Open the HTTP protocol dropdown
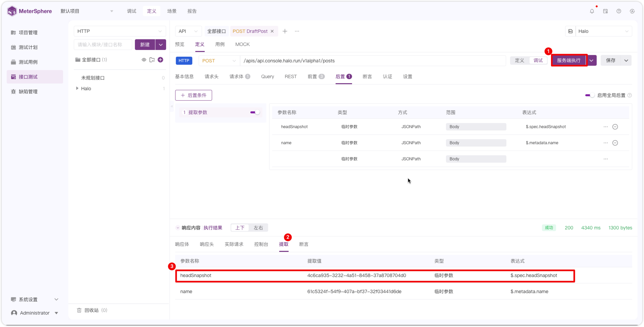 pyautogui.click(x=120, y=31)
